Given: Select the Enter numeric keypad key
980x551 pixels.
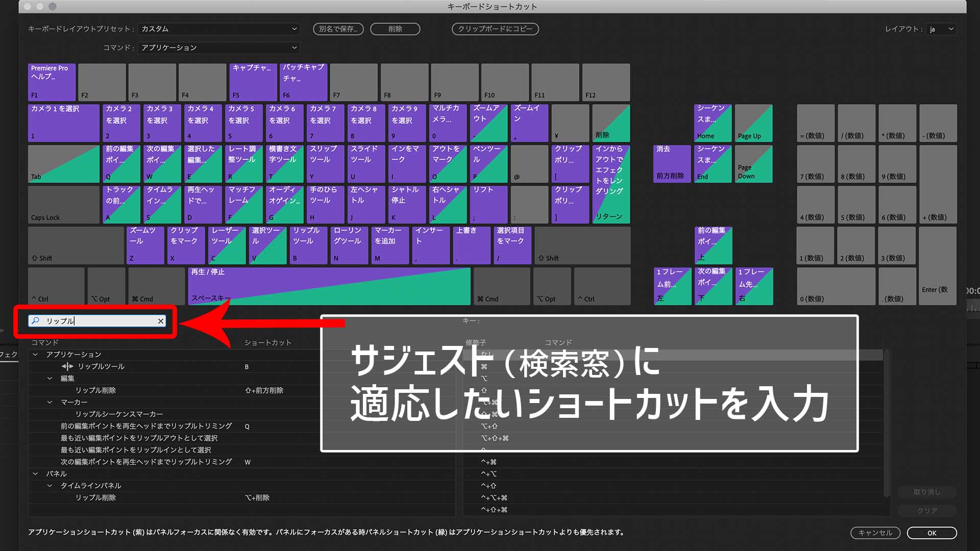Looking at the screenshot, I should (x=938, y=266).
